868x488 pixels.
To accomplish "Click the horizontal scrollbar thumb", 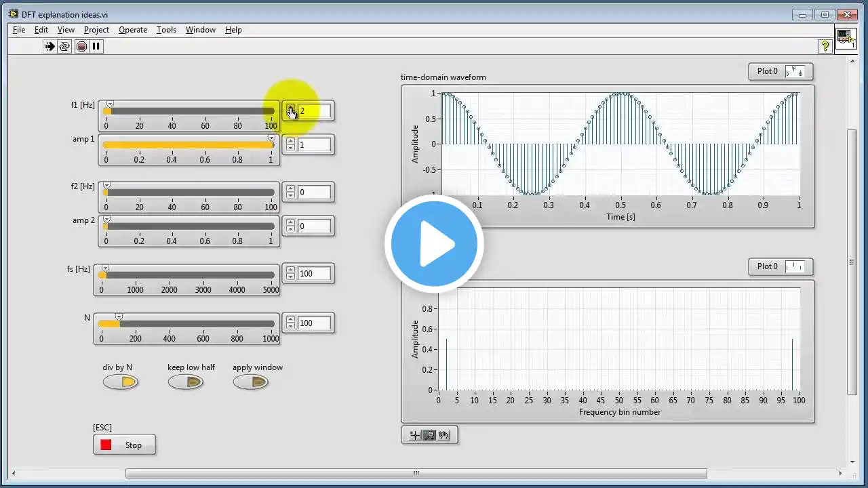I will click(x=416, y=474).
